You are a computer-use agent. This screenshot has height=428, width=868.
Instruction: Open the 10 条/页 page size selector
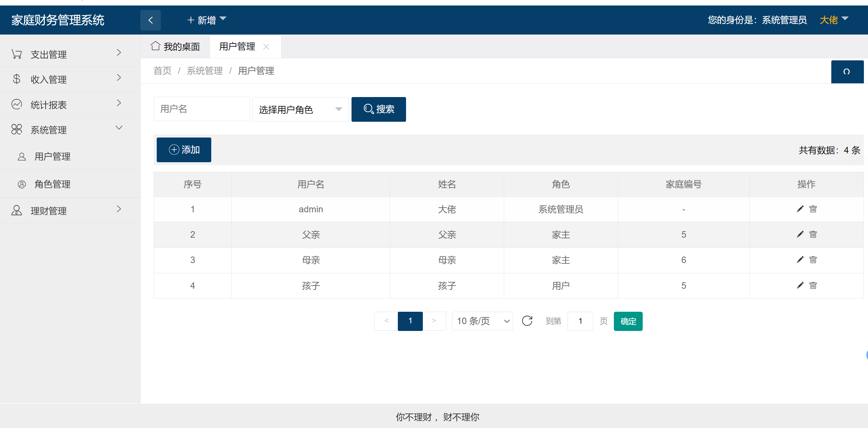point(482,321)
